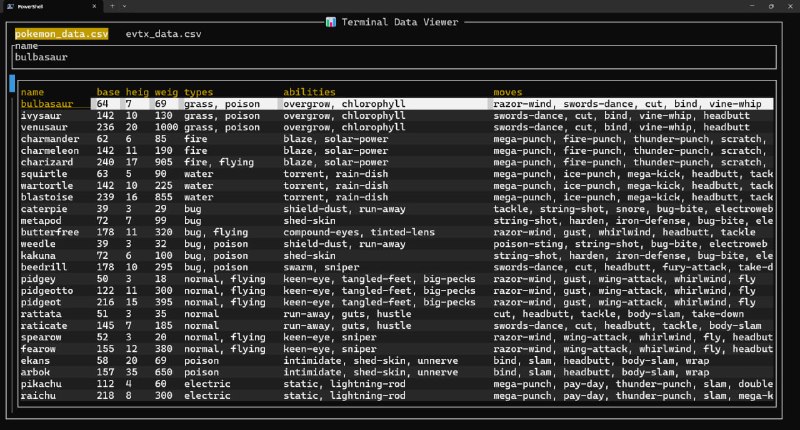The image size is (800, 430).
Task: Select the wartortle row
Action: 397,186
